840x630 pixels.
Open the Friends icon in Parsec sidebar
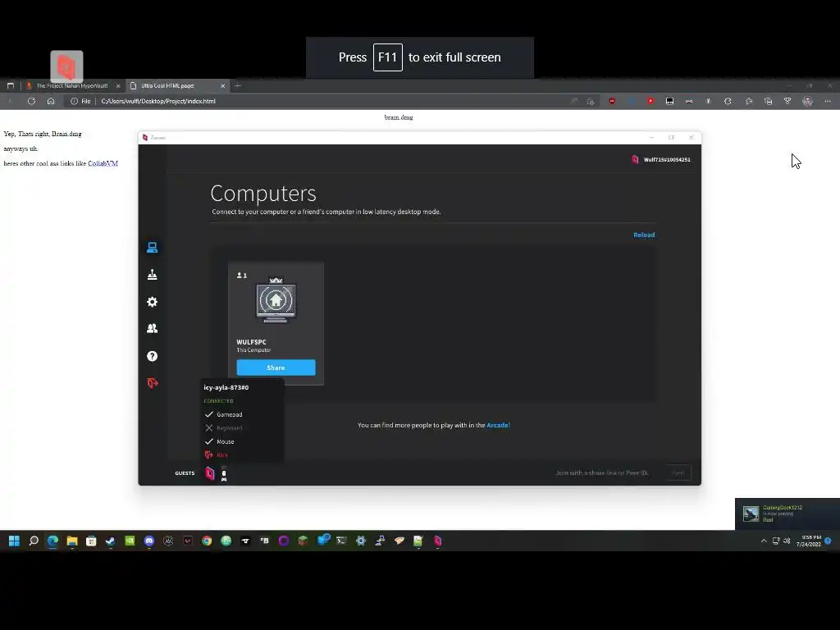152,328
